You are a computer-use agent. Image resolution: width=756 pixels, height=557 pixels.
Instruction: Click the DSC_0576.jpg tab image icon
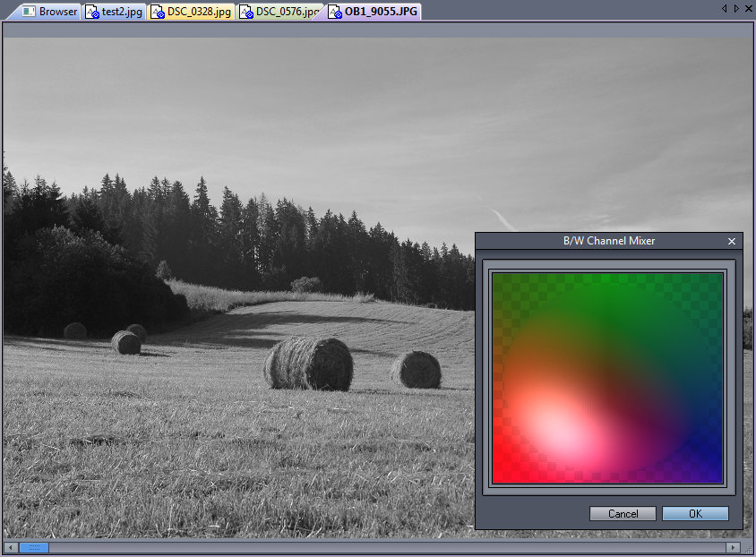(246, 12)
